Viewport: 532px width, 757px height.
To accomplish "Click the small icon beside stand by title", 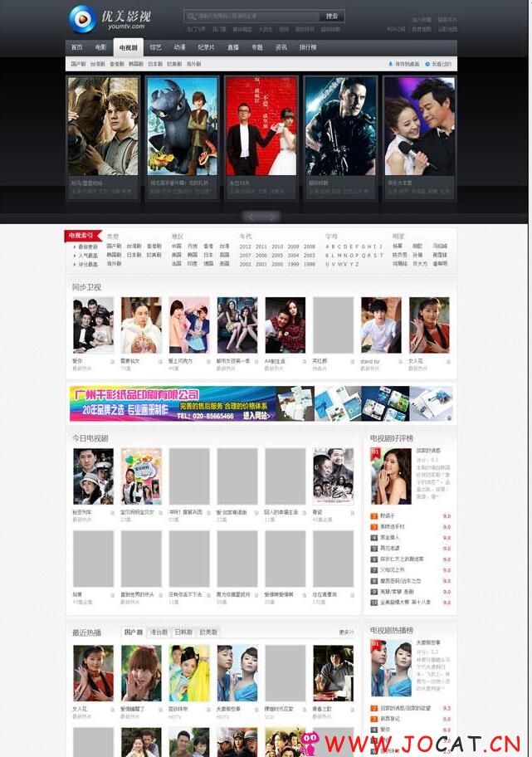I will tap(400, 362).
